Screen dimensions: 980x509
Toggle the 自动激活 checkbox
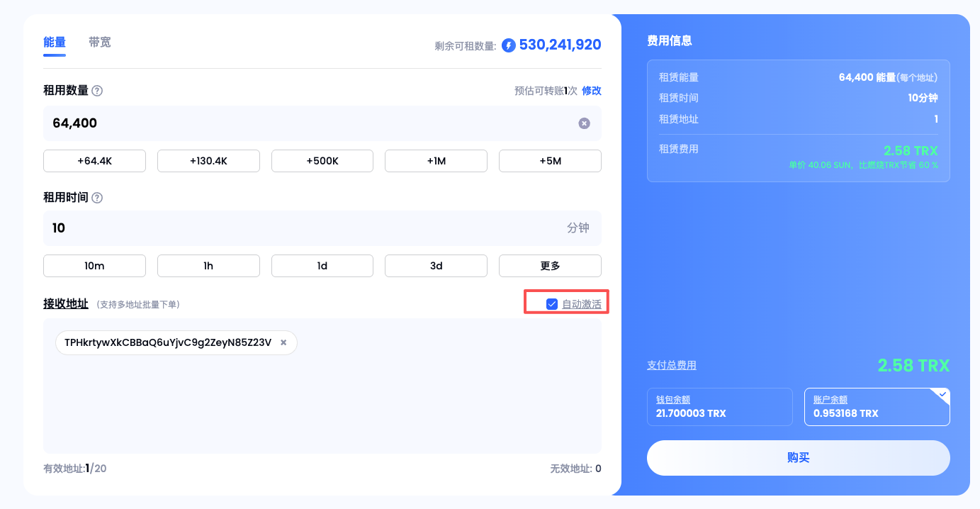coord(552,304)
